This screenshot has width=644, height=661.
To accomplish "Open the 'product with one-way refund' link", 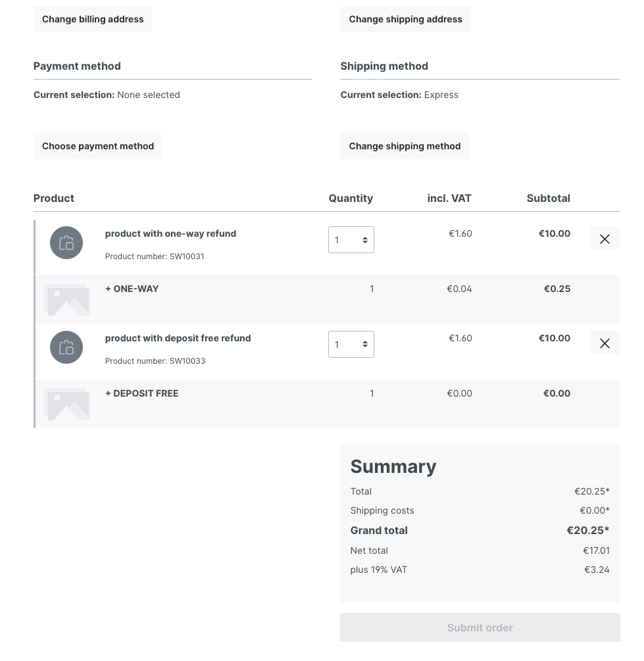I will coord(170,233).
